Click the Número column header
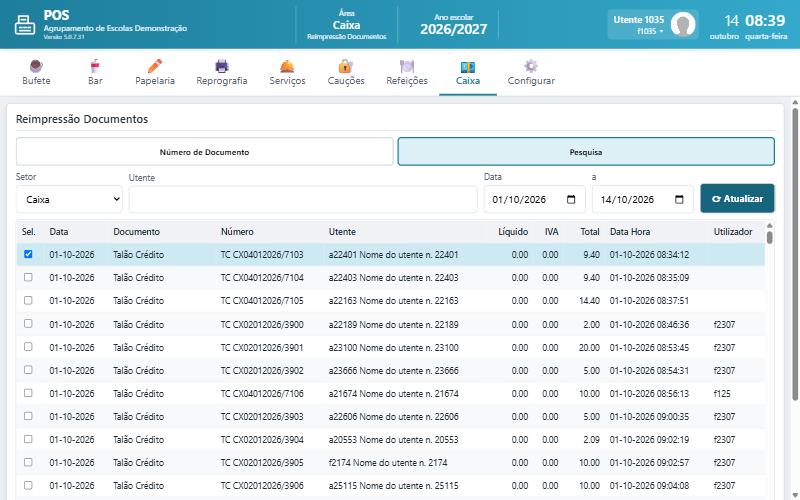 coord(237,232)
